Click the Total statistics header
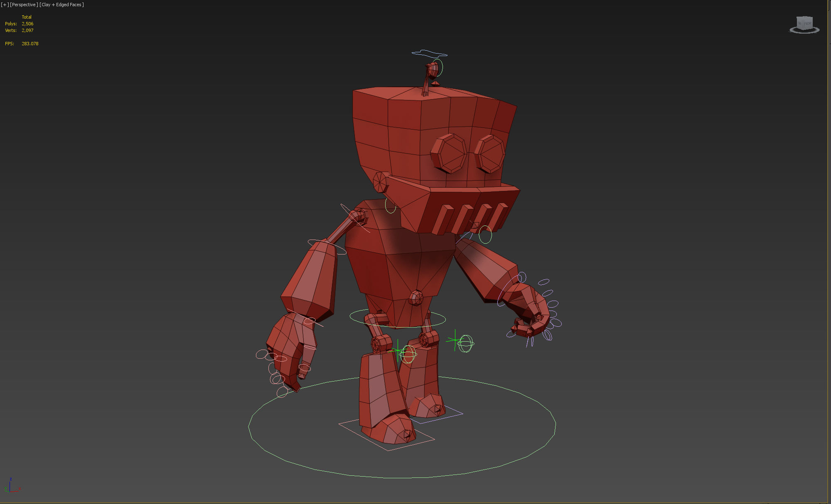Viewport: 831px width, 504px height. tap(27, 17)
